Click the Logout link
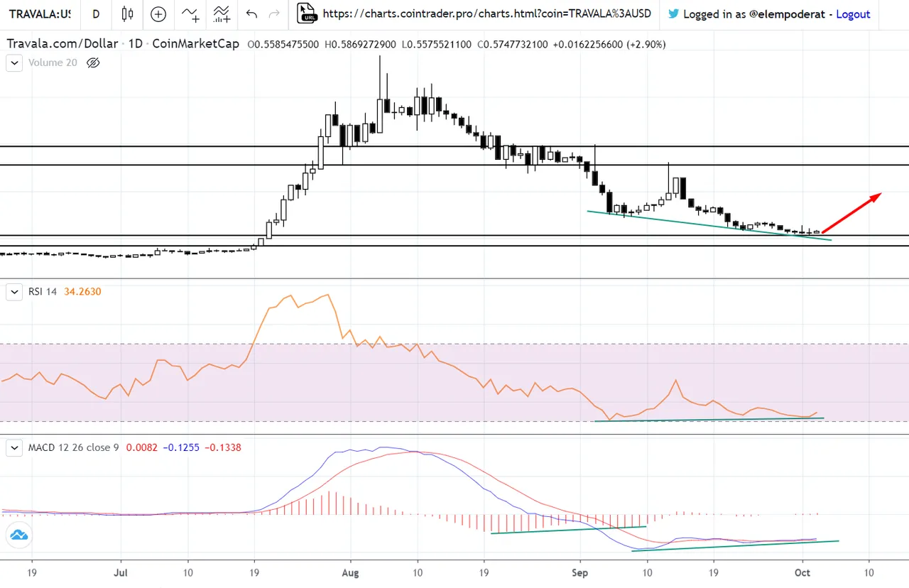Image resolution: width=909 pixels, height=588 pixels. [x=853, y=13]
